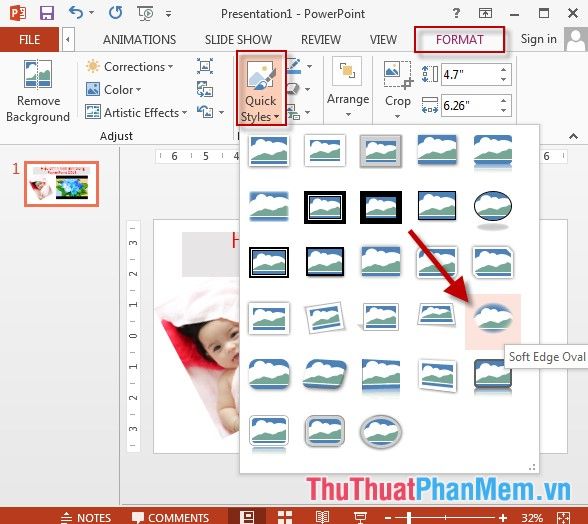Increase shape height with up spinner

tap(504, 70)
